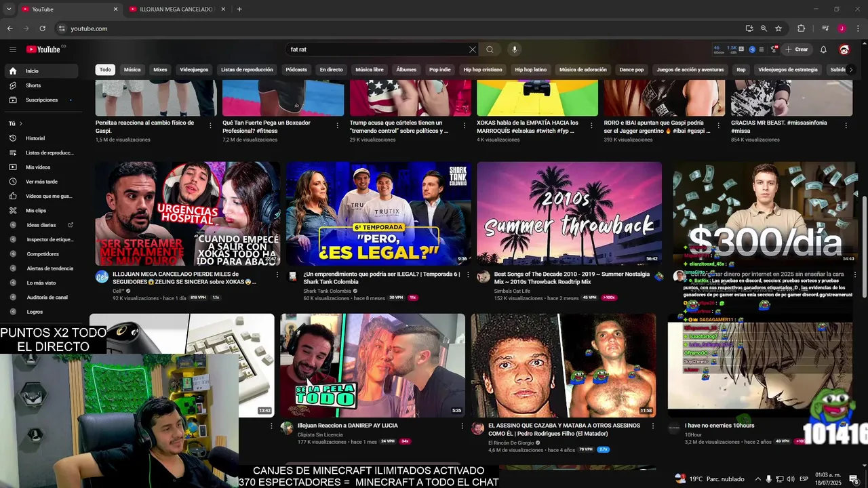Open options for ILLOJUAN MEGA CANCELADO video
868x488 pixels.
click(277, 274)
